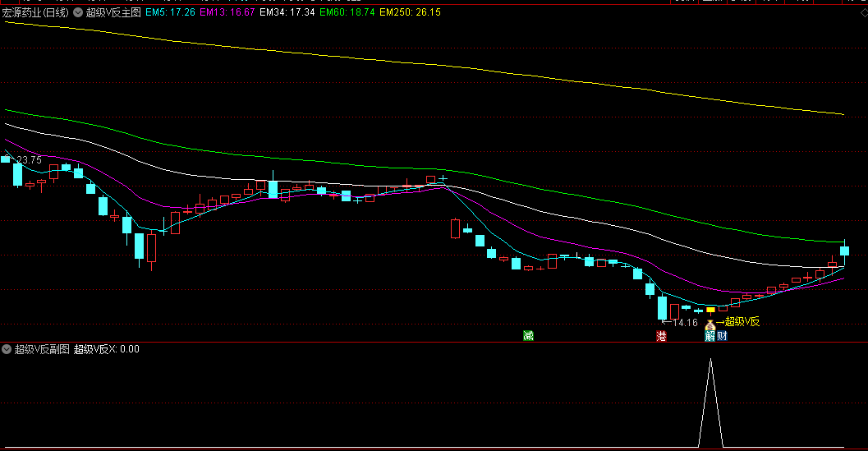Click the 宏源药业(日线) stock title
Viewport: 868px width, 451px height.
[x=35, y=12]
